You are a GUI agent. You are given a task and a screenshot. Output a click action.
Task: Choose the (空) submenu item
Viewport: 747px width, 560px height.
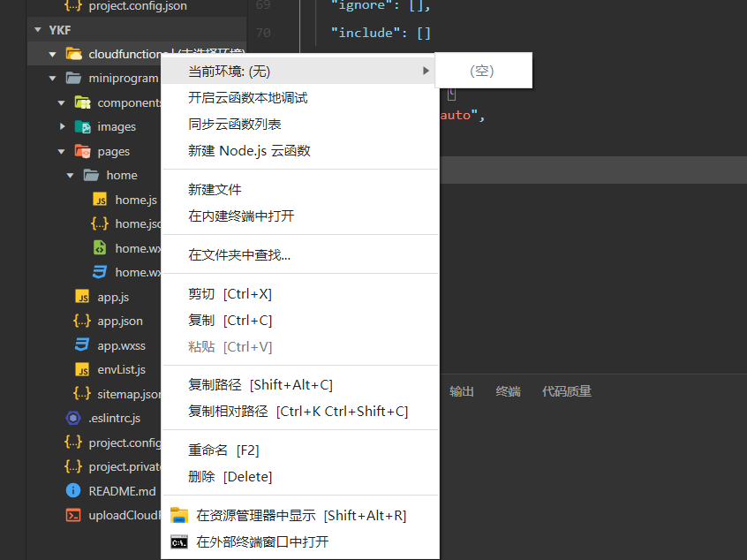pyautogui.click(x=483, y=71)
